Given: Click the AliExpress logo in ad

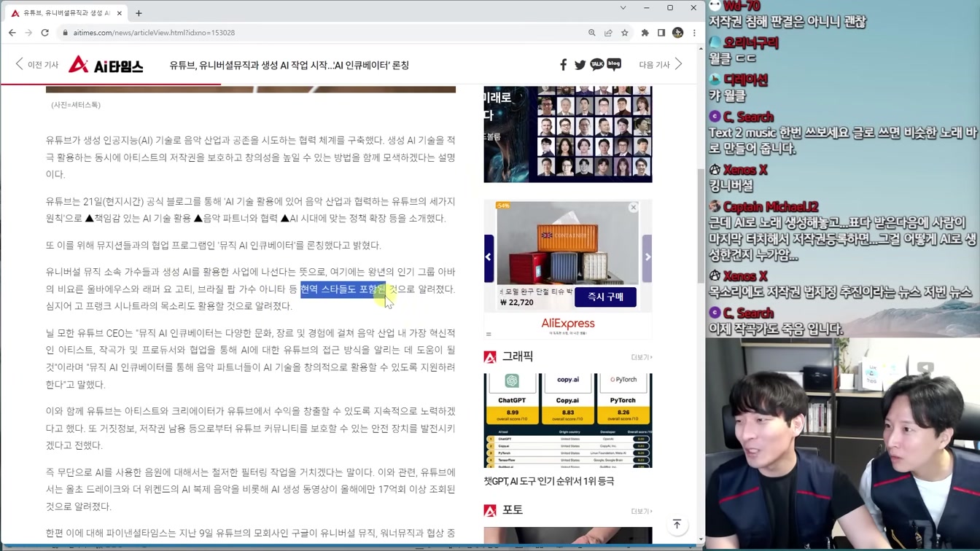Looking at the screenshot, I should coord(568,323).
